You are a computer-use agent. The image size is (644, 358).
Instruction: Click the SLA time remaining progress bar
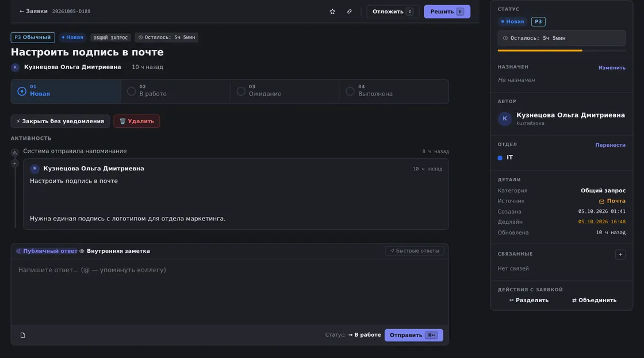(x=561, y=51)
